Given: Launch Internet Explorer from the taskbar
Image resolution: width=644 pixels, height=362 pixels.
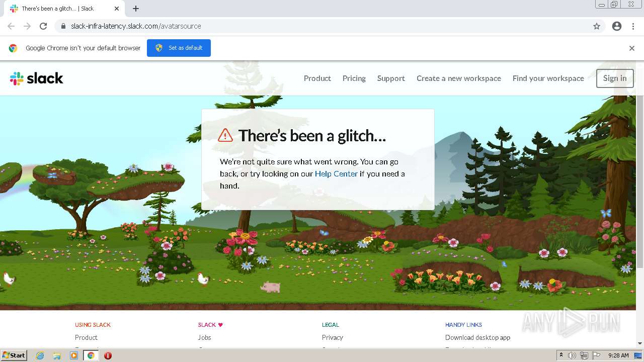Looking at the screenshot, I should (x=40, y=355).
